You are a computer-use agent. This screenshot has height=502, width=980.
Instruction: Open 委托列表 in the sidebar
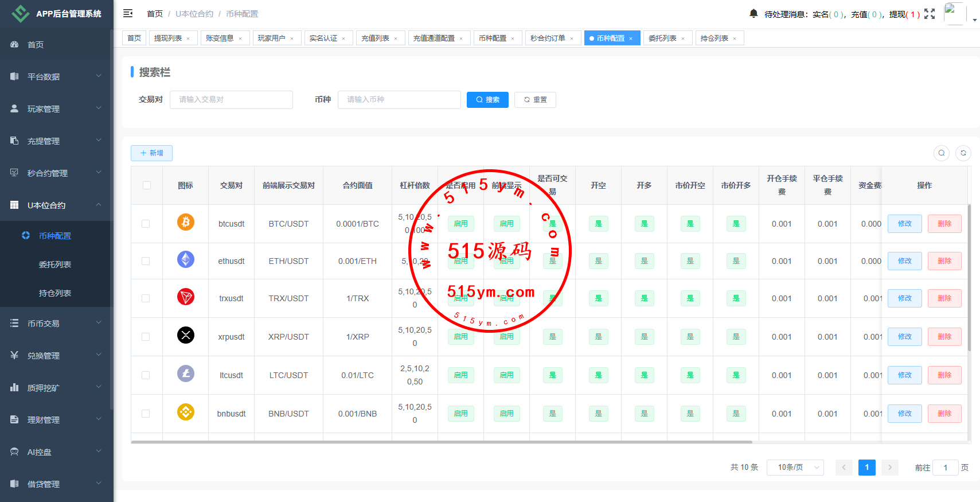[55, 264]
